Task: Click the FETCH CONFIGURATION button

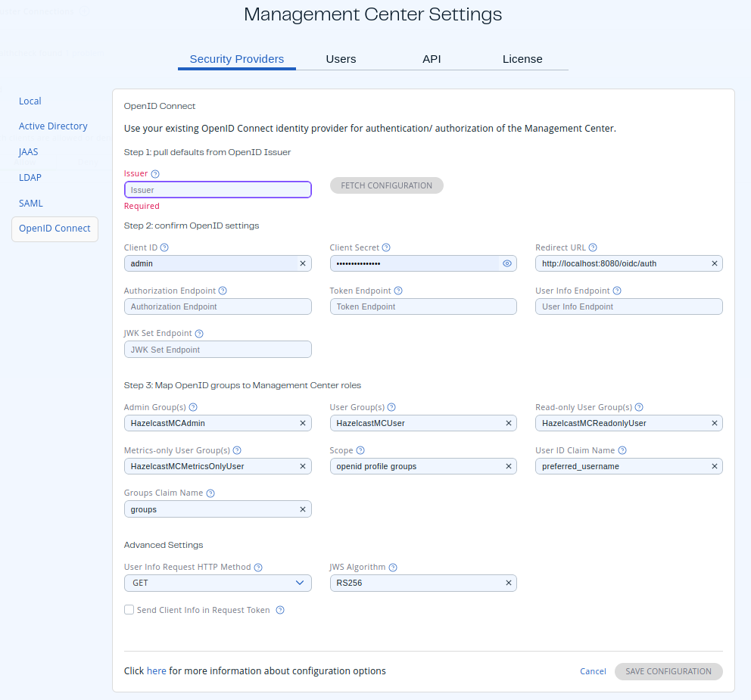Action: [x=386, y=185]
